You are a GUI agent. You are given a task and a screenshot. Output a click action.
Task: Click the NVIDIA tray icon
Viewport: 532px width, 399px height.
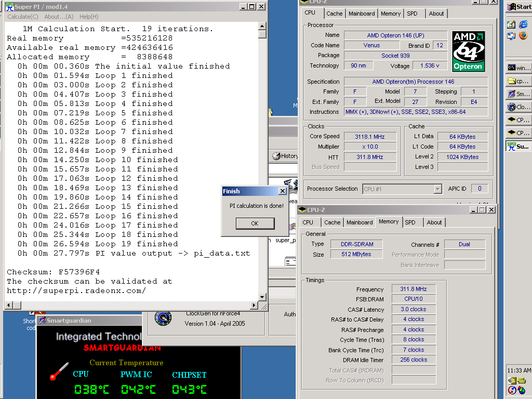(x=512, y=381)
